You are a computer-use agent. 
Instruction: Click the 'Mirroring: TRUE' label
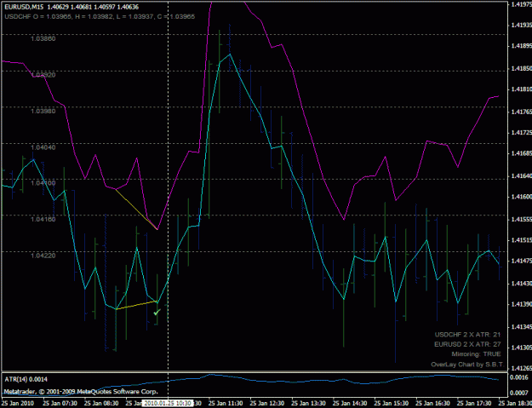(x=476, y=354)
